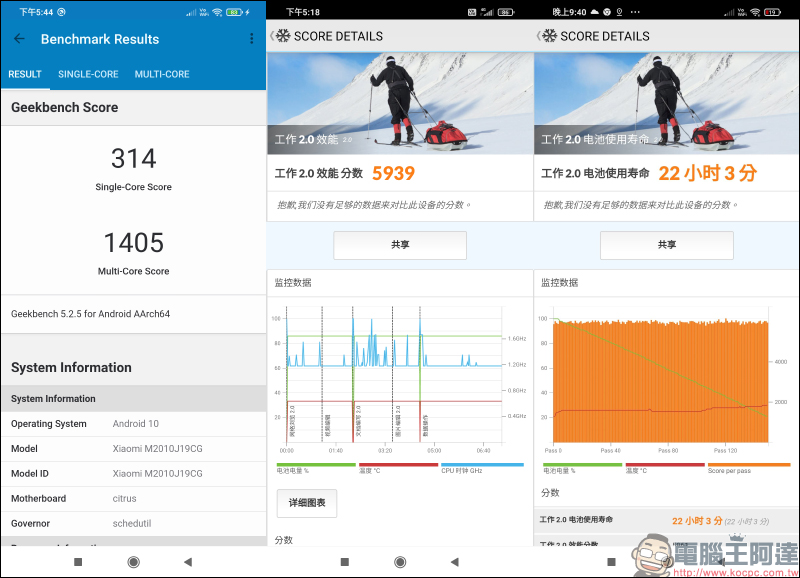The image size is (800, 578).
Task: Click the Multi-Core Score value 1405
Action: click(x=134, y=243)
